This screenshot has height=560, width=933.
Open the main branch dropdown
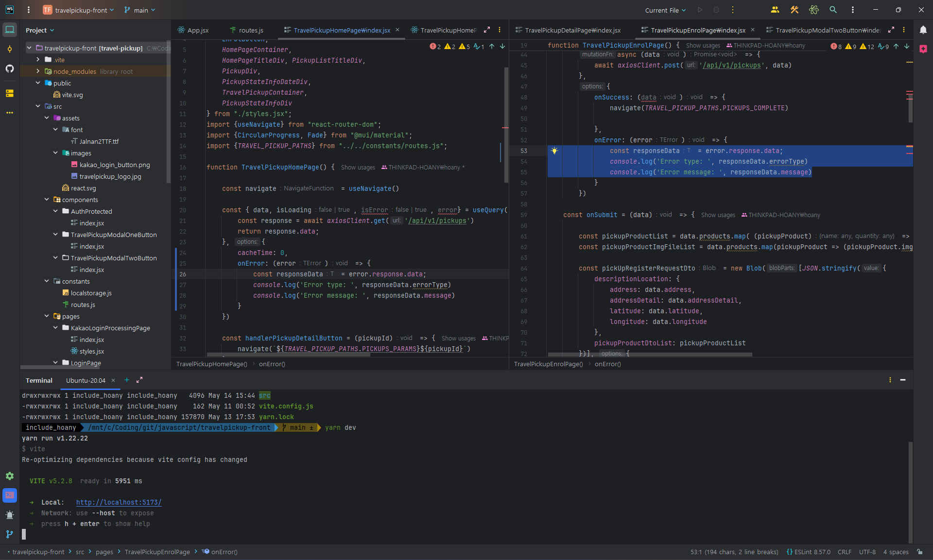140,10
